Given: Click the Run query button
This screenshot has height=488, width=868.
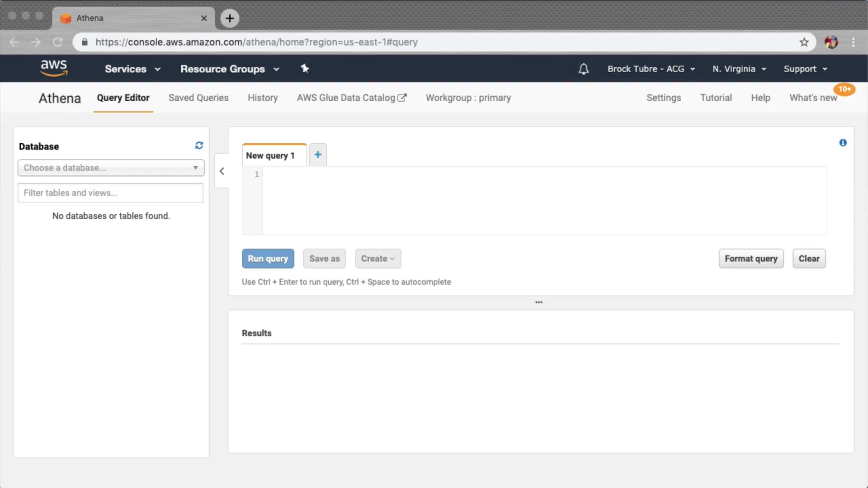Looking at the screenshot, I should [268, 258].
